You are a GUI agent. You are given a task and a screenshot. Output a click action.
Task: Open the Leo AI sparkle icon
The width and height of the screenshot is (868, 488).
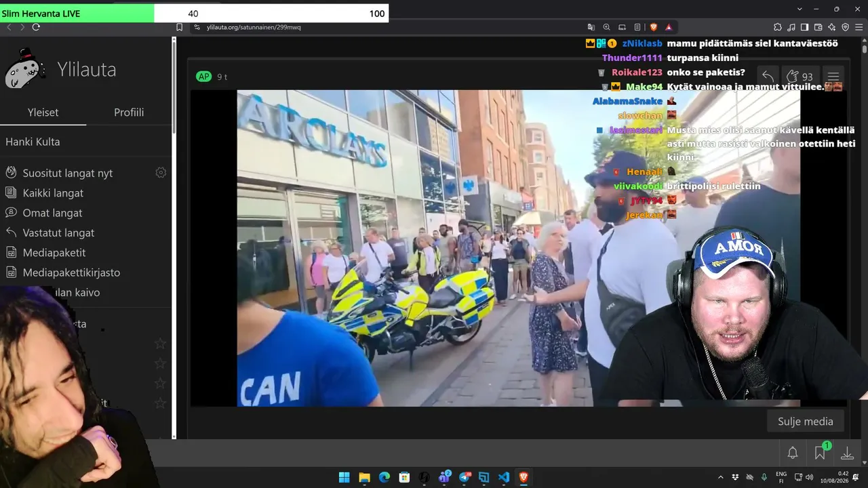click(832, 27)
